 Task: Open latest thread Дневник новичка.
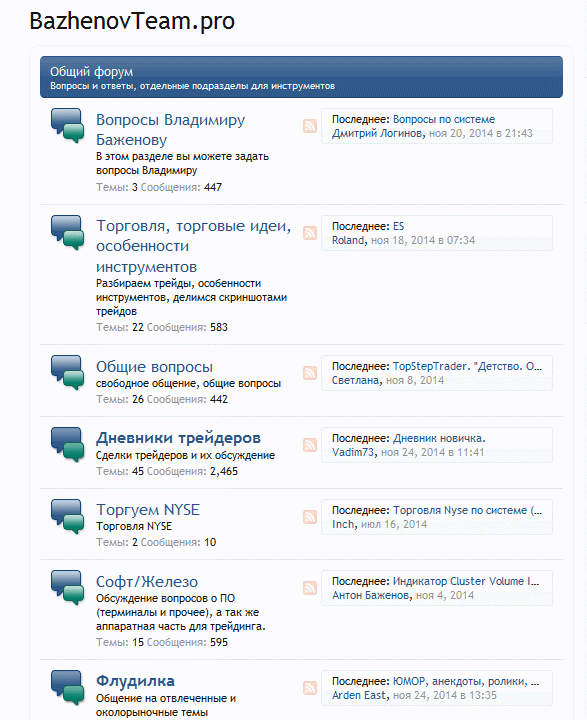point(439,439)
